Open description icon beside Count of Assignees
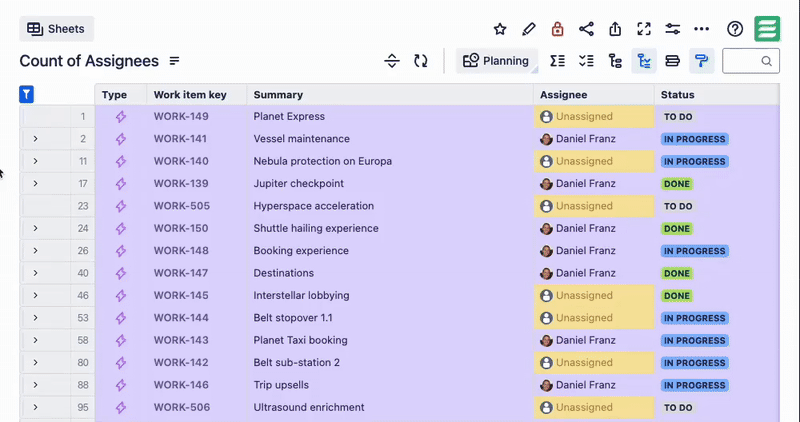Screen dimensions: 800x422 [x=174, y=61]
